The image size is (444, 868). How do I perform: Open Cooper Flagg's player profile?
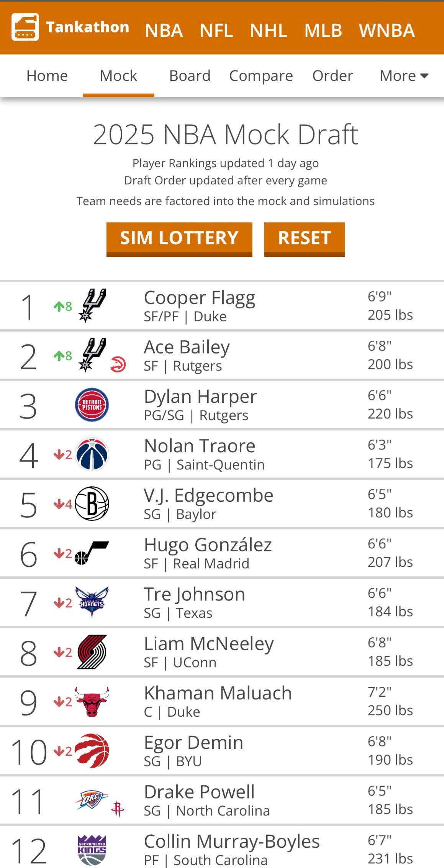200,298
